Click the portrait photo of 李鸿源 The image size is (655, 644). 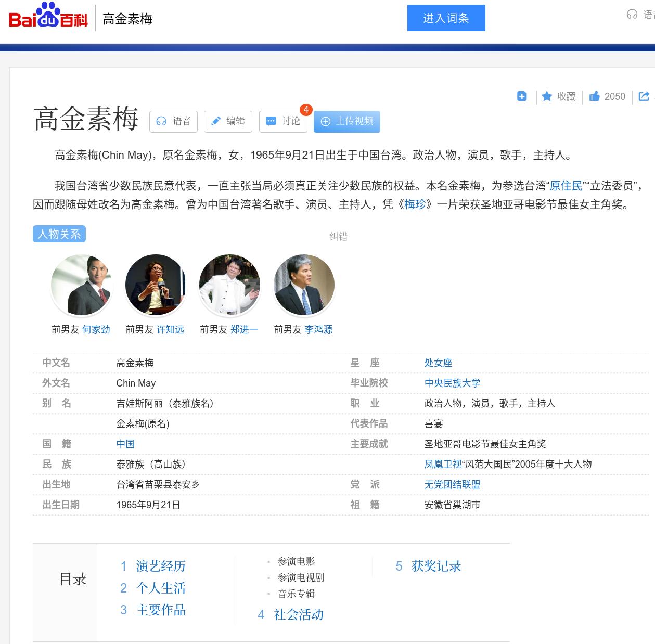[304, 285]
